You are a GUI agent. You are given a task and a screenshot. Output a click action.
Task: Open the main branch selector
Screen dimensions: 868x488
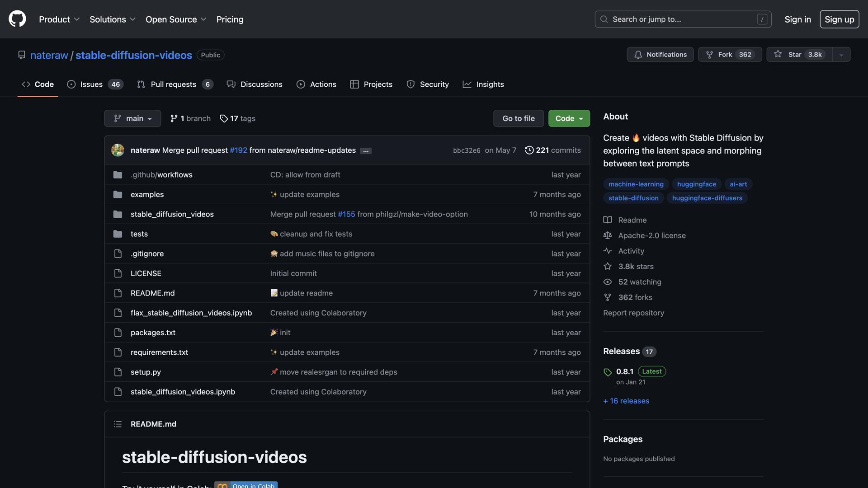132,118
